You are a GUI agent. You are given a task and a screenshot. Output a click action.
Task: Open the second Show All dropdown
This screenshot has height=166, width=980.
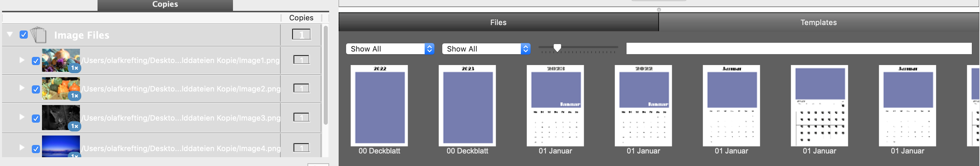click(486, 49)
